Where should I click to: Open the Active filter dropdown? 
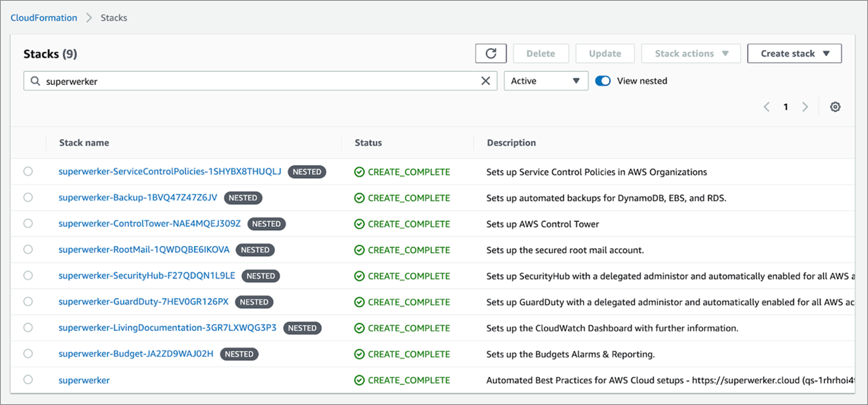coord(546,81)
